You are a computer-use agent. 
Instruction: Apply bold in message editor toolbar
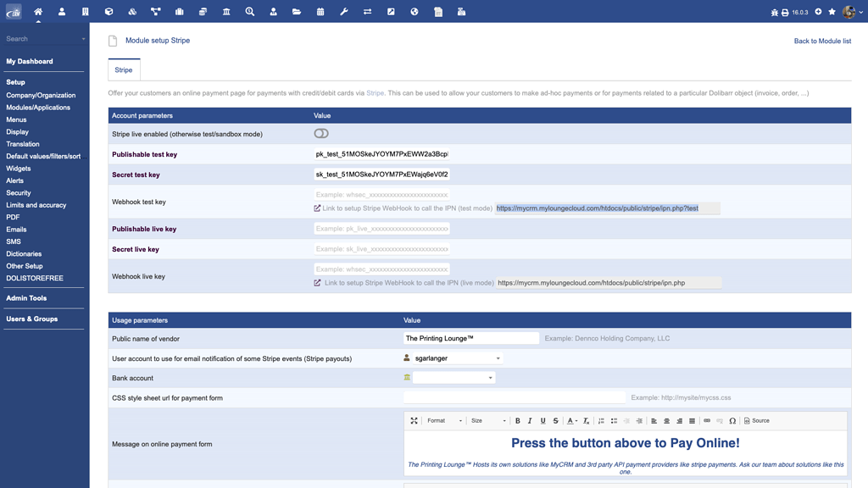518,421
